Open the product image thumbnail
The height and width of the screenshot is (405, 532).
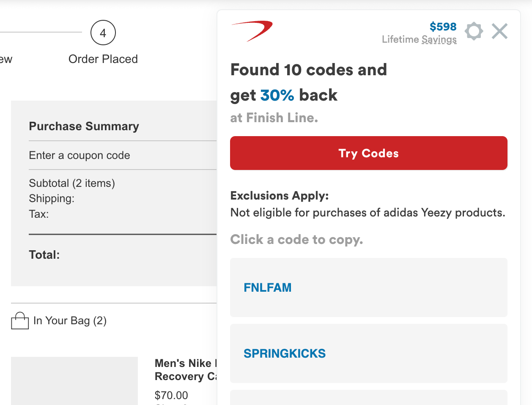[x=74, y=380]
